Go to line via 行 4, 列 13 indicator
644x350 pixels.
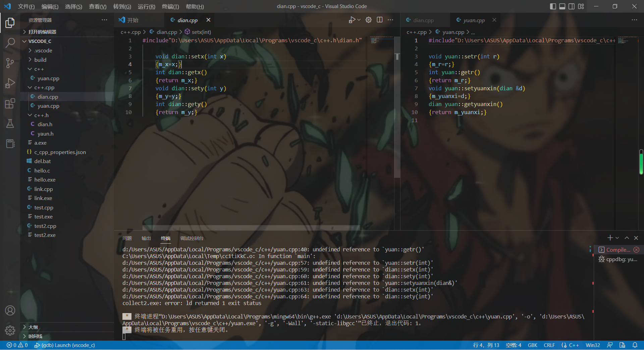[486, 345]
